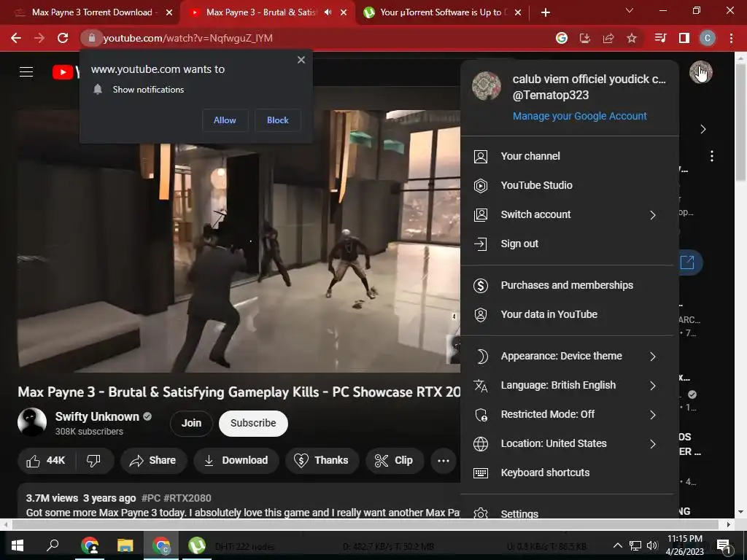Click the account avatar at top right
747x560 pixels.
(x=700, y=72)
